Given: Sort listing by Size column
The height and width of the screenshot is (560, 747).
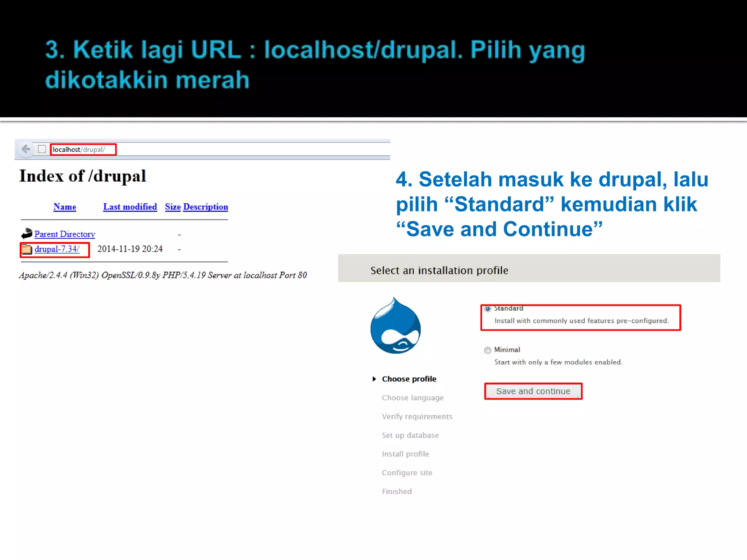Looking at the screenshot, I should tap(173, 207).
